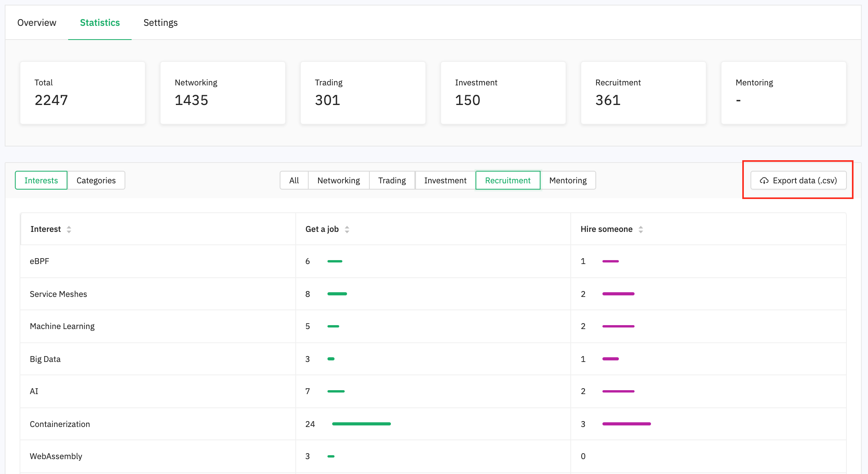868x474 pixels.
Task: Filter table by Recruitment
Action: pyautogui.click(x=508, y=180)
